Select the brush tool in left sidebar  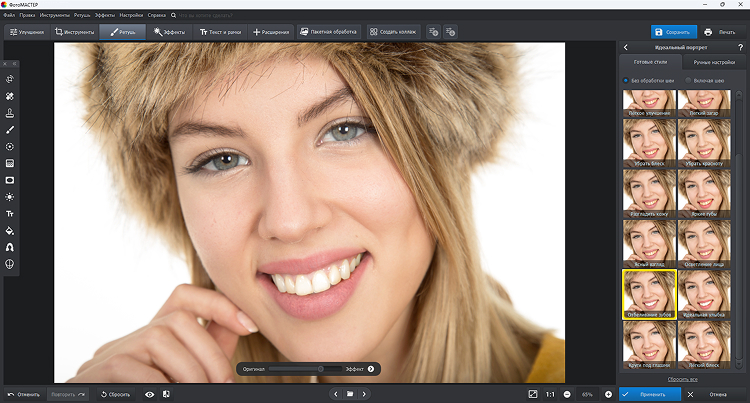10,130
